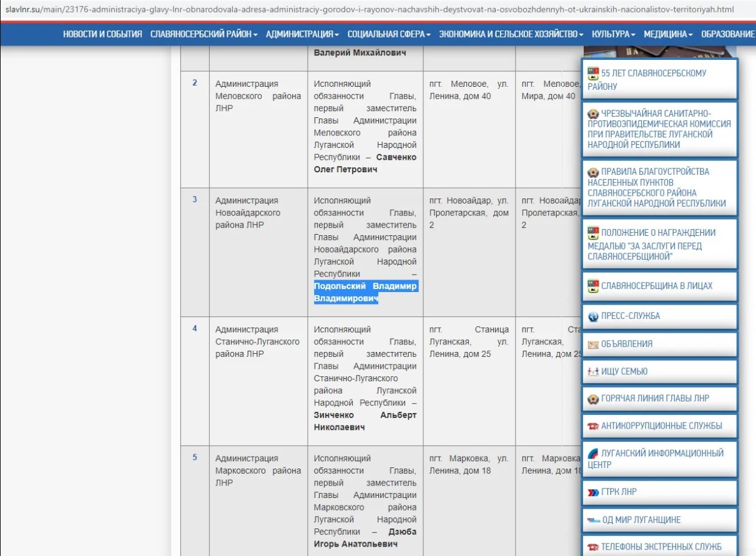Expand Экономика и сельское хозяйство dropdown
This screenshot has height=556, width=756.
(x=511, y=34)
